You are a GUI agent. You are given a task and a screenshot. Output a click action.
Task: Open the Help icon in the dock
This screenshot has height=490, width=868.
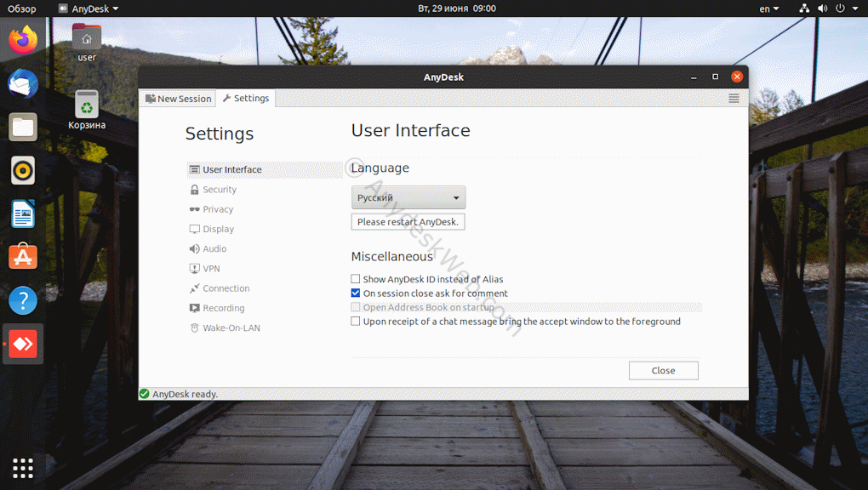[23, 300]
